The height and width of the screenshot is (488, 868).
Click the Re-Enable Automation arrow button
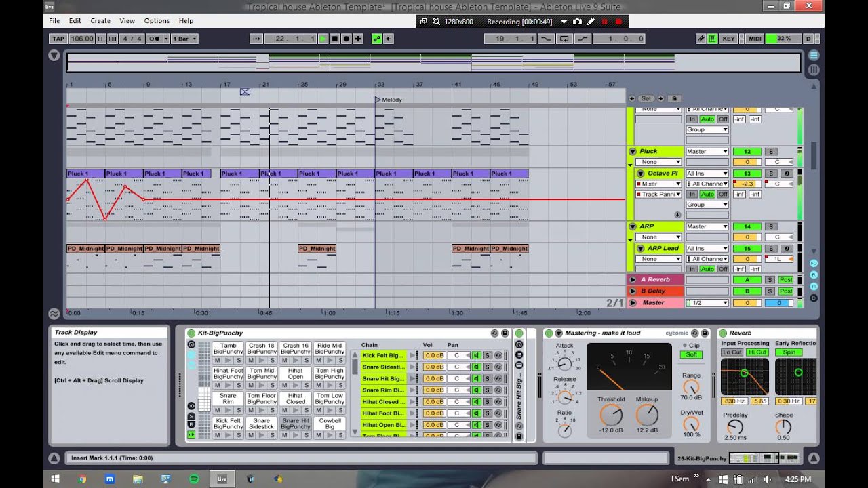point(389,39)
